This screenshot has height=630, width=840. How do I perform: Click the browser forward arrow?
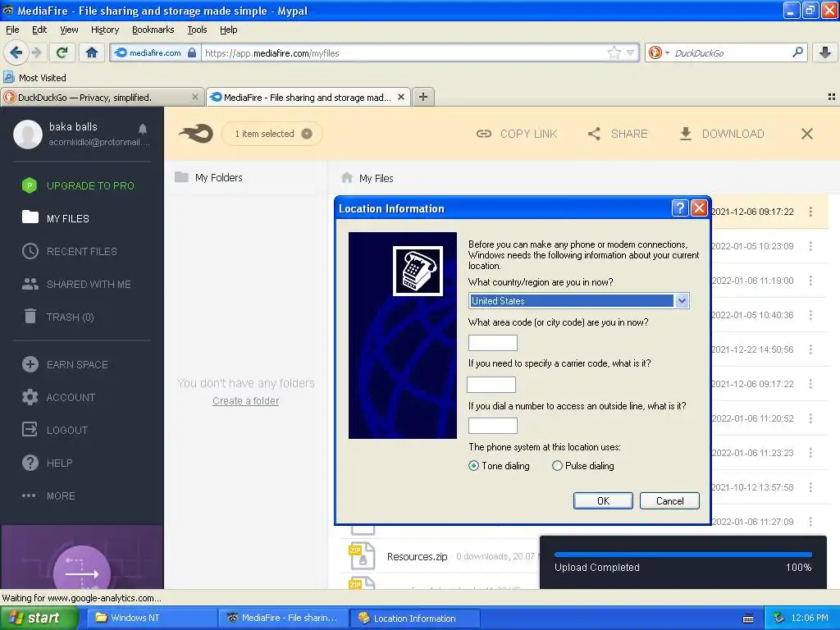tap(36, 52)
